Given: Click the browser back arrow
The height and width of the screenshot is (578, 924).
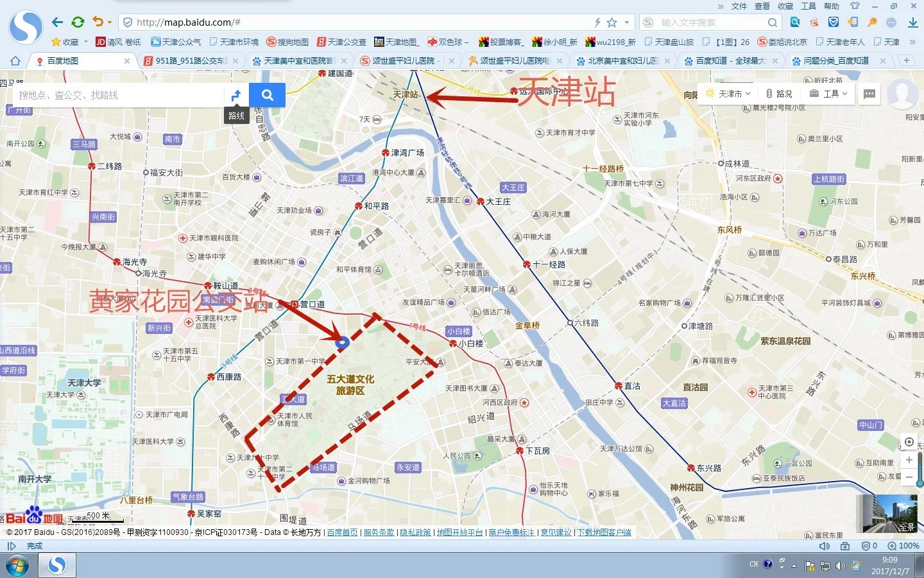Looking at the screenshot, I should tap(57, 22).
